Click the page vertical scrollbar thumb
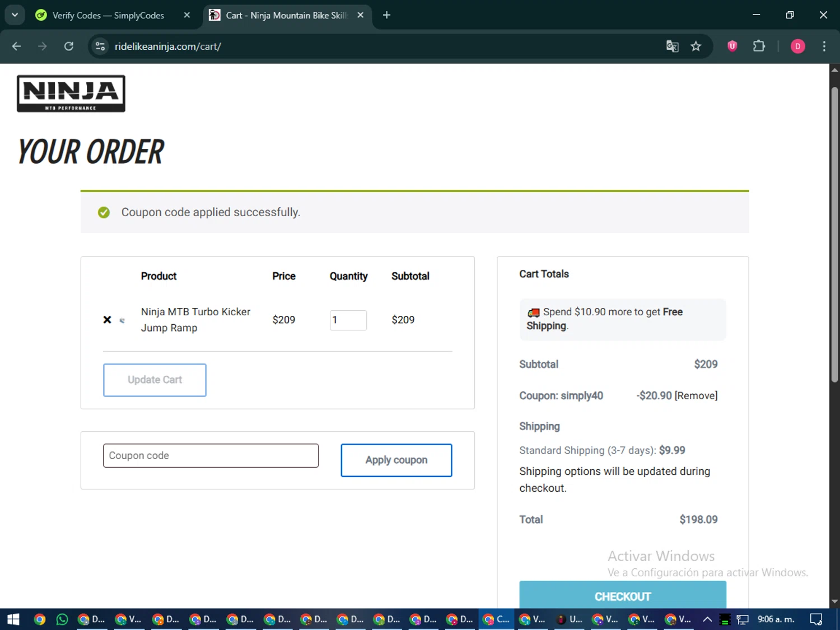 tap(834, 235)
